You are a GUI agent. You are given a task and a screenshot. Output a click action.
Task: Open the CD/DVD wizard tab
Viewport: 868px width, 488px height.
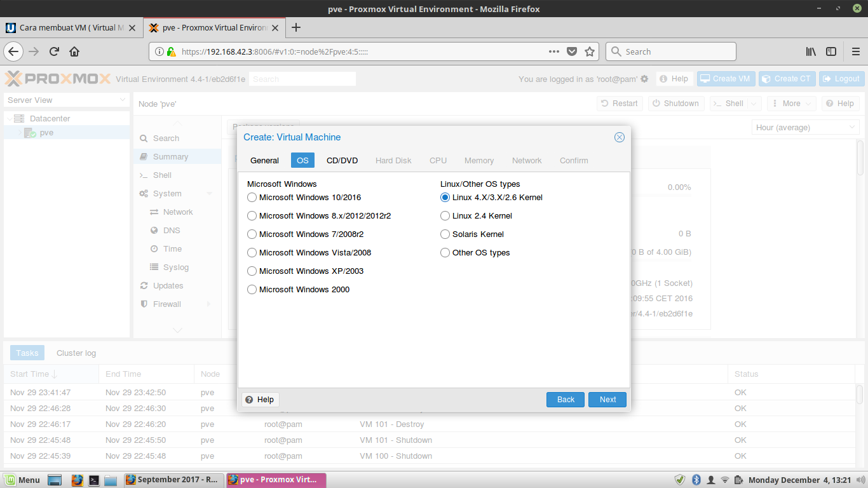pos(342,160)
